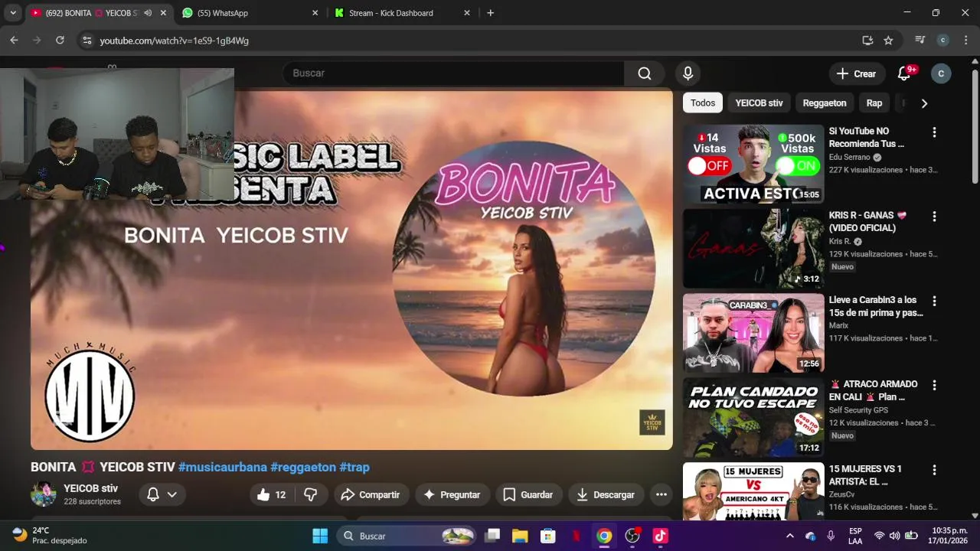Open 'Si YouTube NO Recomienda' video thumbnail
Image resolution: width=980 pixels, height=551 pixels.
pyautogui.click(x=753, y=164)
